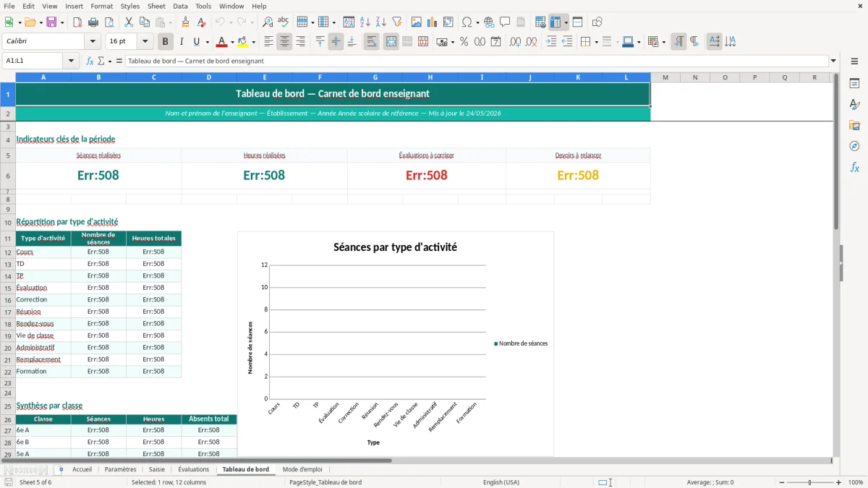Open the Data menu
868x488 pixels.
180,6
